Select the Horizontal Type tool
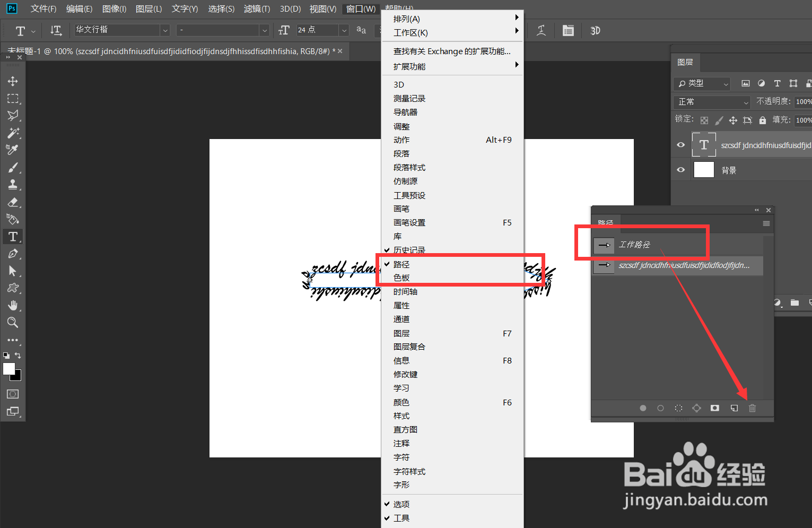Screen dimensions: 812x528 (x=13, y=236)
